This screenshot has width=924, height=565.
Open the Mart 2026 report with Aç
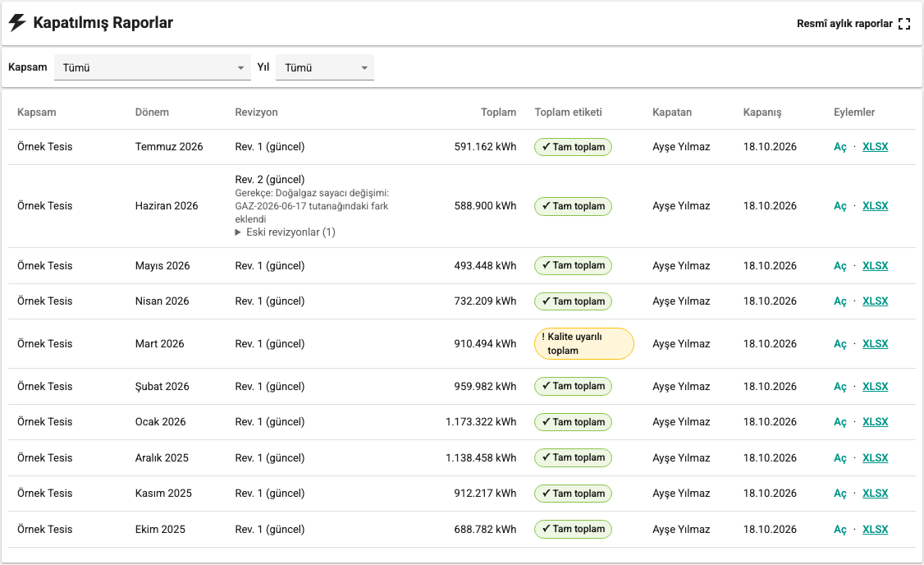coord(839,344)
